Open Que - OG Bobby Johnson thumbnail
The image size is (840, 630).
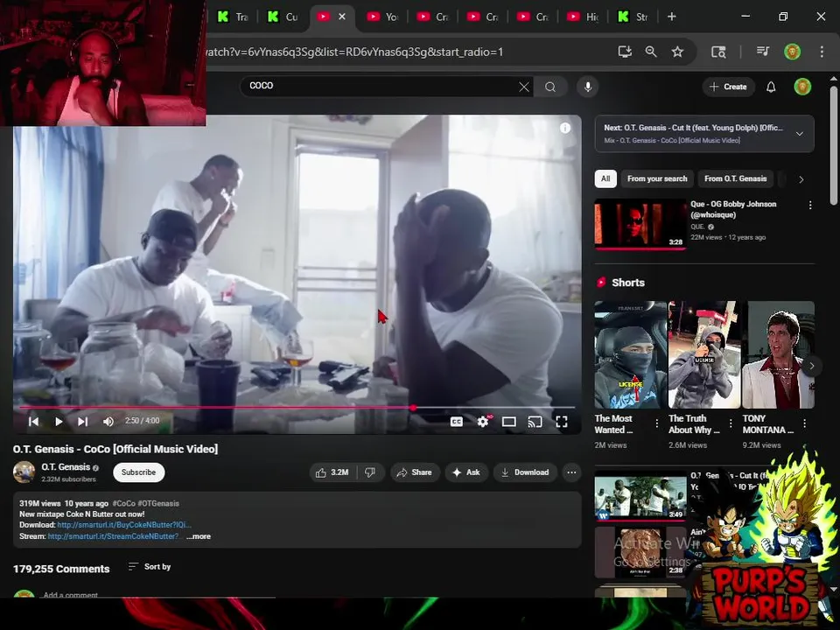pos(640,224)
